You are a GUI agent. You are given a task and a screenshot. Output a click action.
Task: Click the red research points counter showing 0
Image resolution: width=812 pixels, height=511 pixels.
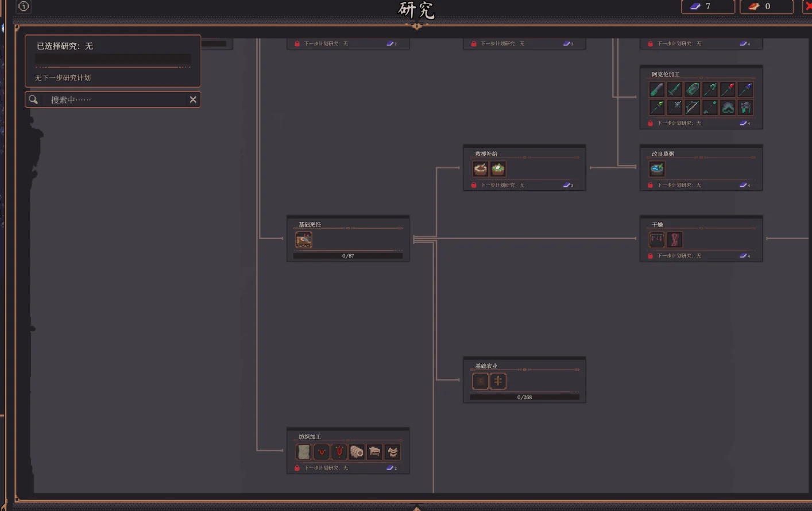pos(767,6)
